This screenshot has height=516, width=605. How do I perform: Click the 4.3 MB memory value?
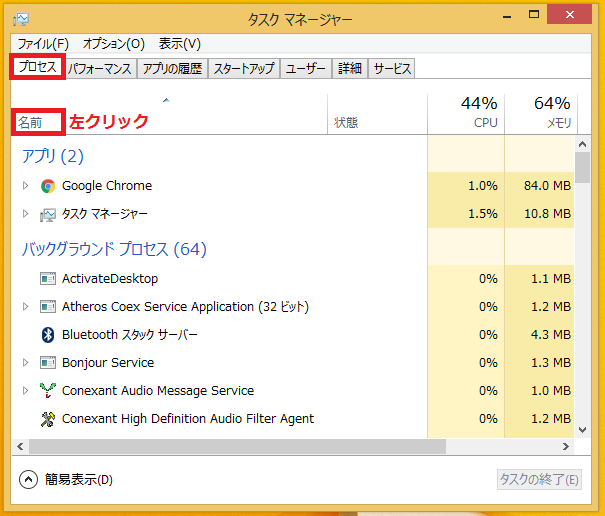coord(551,334)
